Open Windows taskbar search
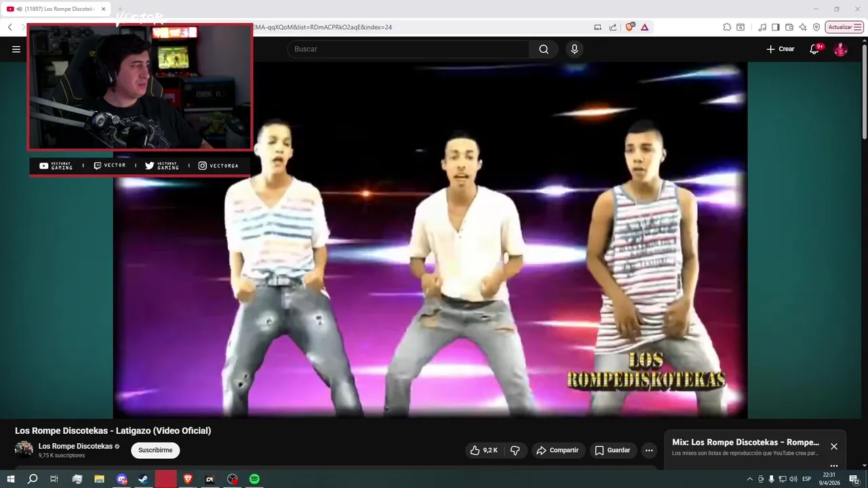The image size is (868, 488). click(x=33, y=479)
